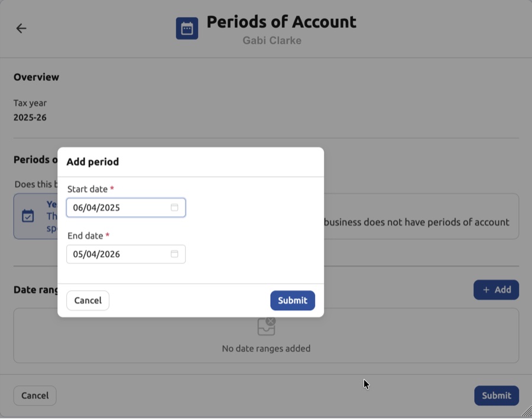Click the Add period dialog title
This screenshot has width=532, height=419.
pos(92,161)
